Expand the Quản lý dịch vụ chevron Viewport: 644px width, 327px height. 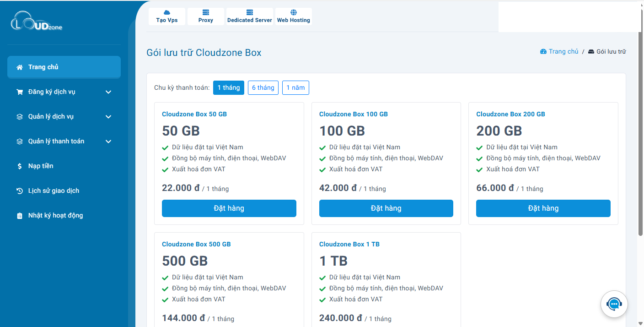coord(108,117)
